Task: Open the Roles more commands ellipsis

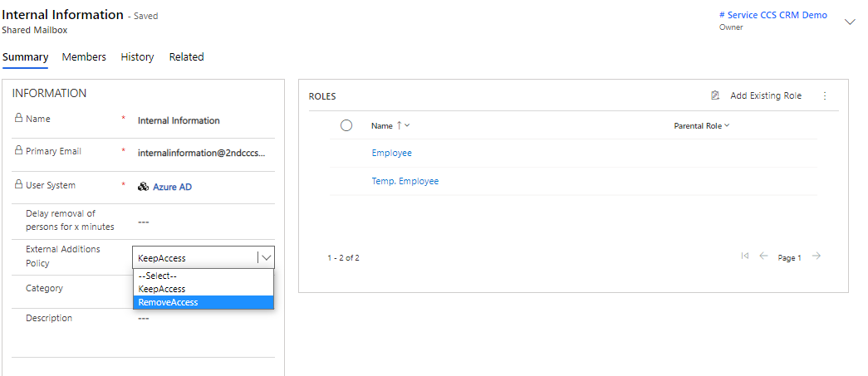Action: [x=825, y=96]
